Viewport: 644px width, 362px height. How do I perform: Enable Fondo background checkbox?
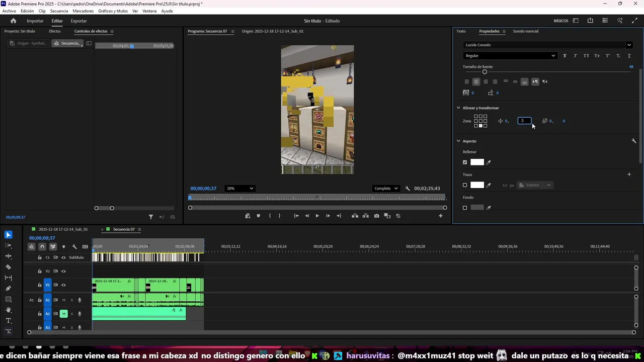465,208
